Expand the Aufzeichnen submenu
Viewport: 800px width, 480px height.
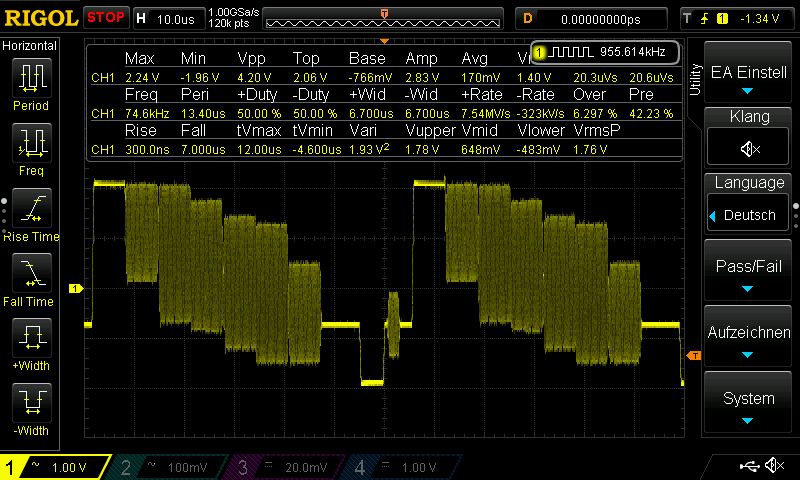pyautogui.click(x=749, y=340)
